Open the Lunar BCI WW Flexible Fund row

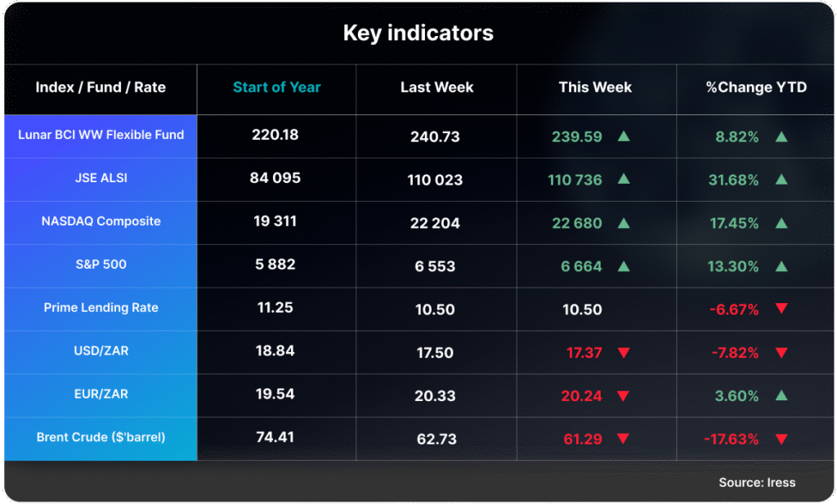(x=101, y=135)
